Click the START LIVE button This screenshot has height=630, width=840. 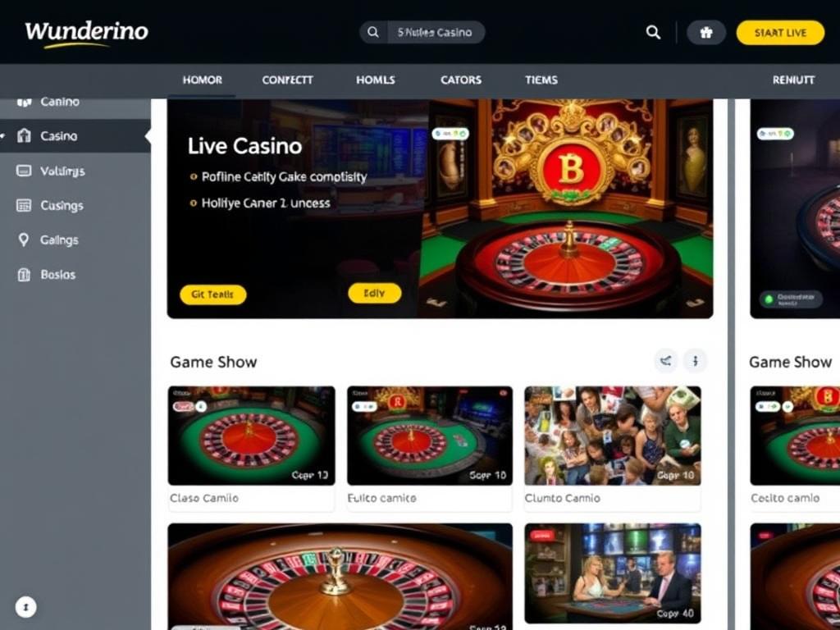tap(781, 33)
